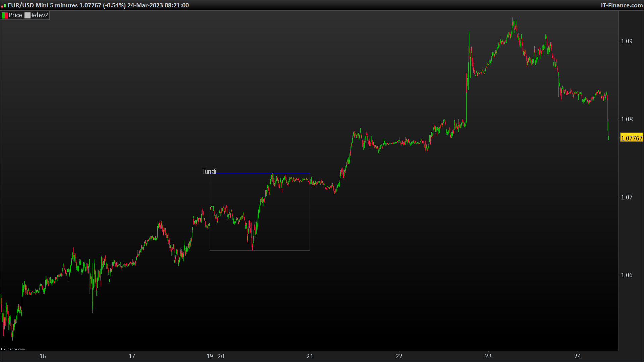Viewport: 644px width, 362px height.
Task: Click date 17 on the time axis
Action: (x=132, y=356)
